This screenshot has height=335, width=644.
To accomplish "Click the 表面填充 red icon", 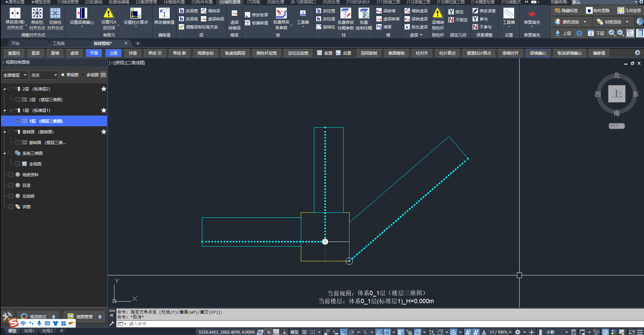I will coord(532,14).
